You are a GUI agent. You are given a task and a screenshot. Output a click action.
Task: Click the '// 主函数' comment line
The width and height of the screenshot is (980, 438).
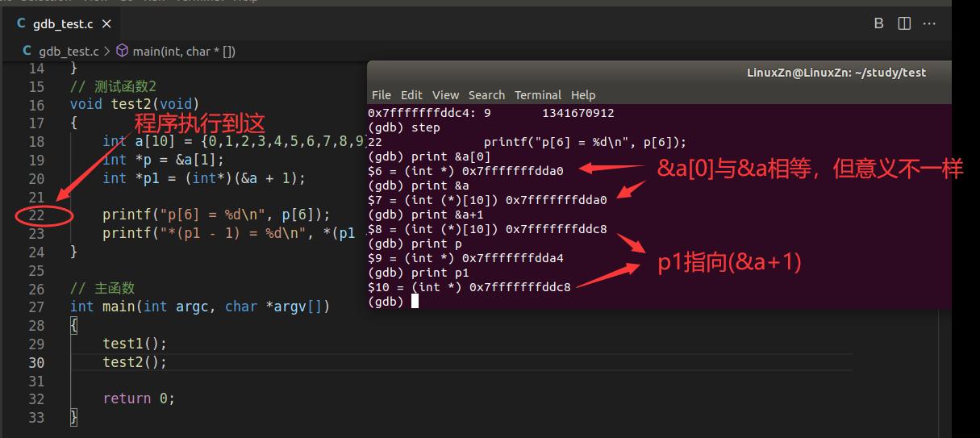(102, 289)
